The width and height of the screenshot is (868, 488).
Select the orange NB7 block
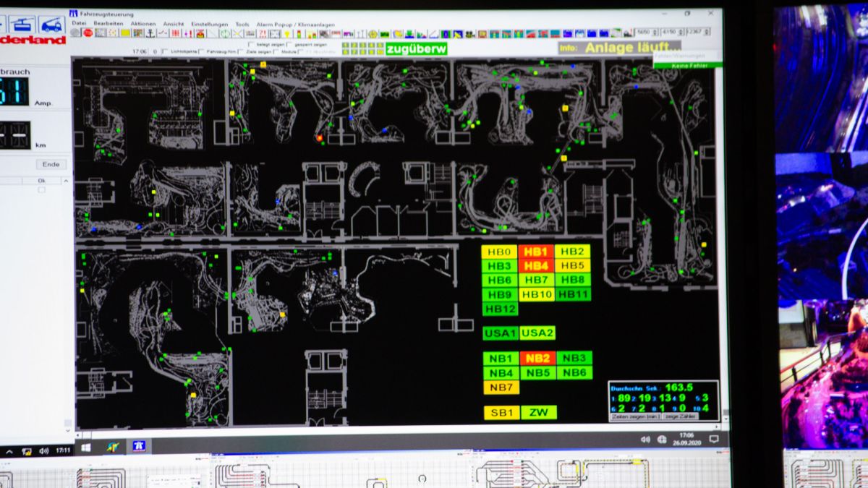[501, 387]
